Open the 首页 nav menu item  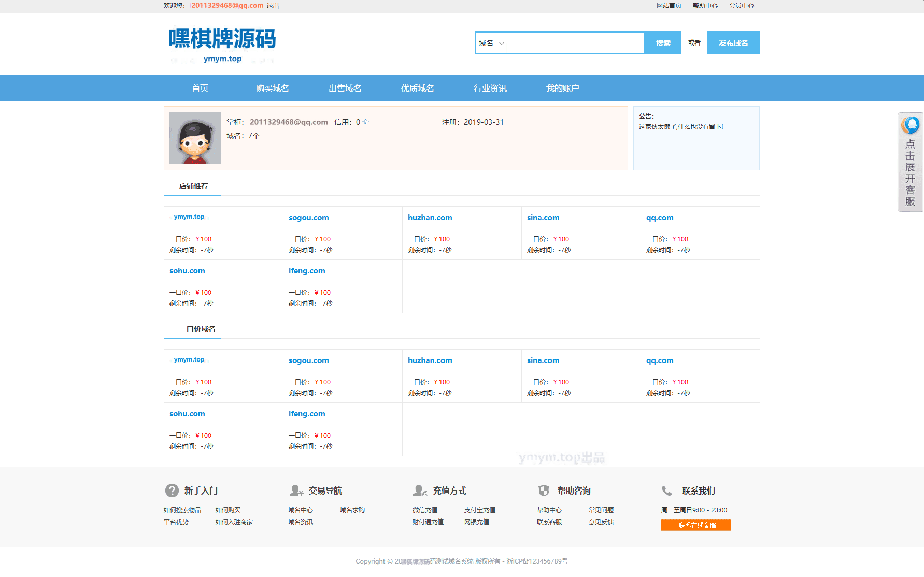[x=200, y=88]
